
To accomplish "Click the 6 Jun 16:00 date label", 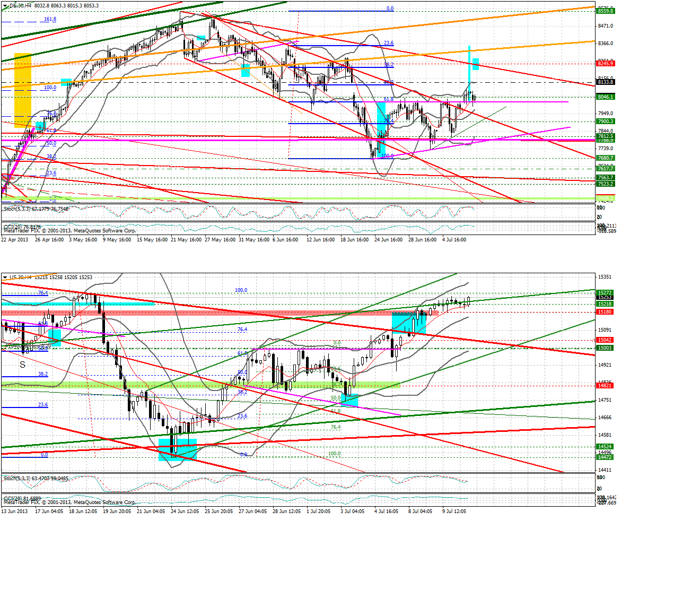I will [286, 239].
